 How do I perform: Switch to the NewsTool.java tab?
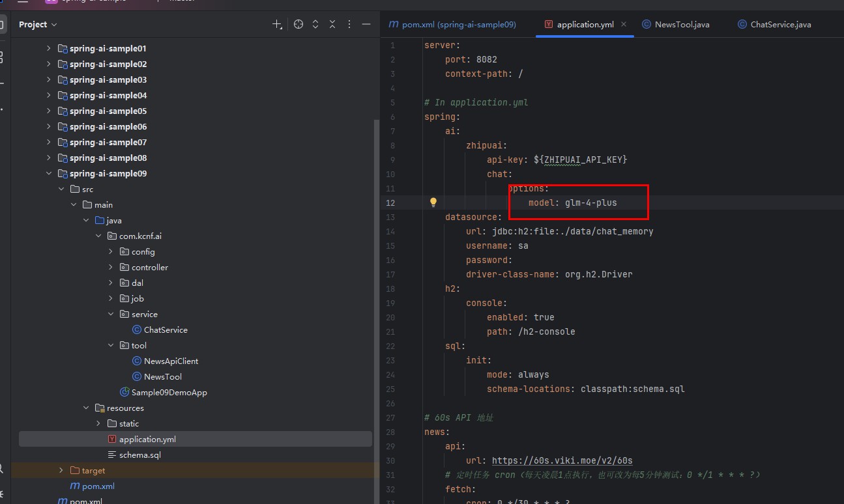pyautogui.click(x=682, y=24)
